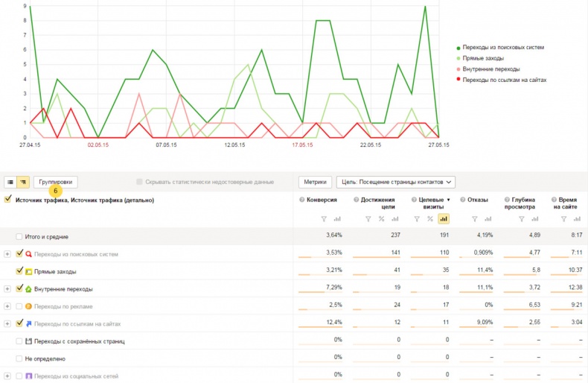Click help icon next to Глубина просмотра

click(x=508, y=200)
